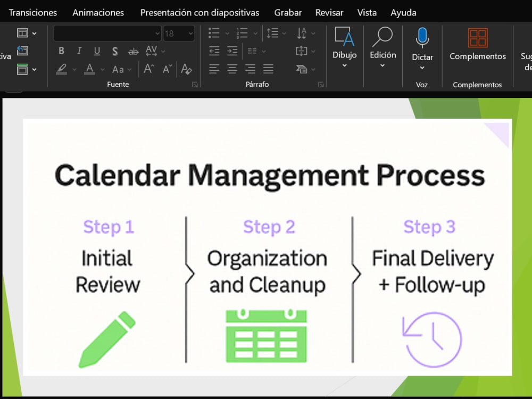532x399 pixels.
Task: Center the paragraph text
Action: pyautogui.click(x=232, y=69)
